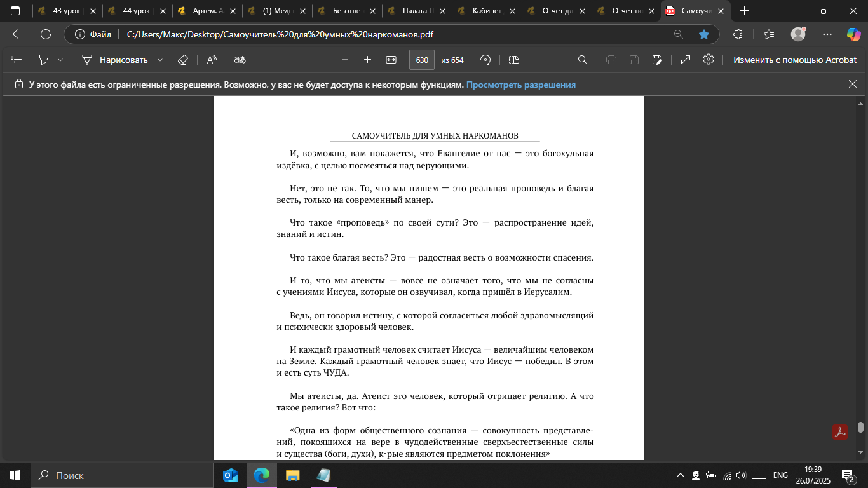Toggle the two-page view icon
This screenshot has width=868, height=488.
pyautogui.click(x=514, y=60)
